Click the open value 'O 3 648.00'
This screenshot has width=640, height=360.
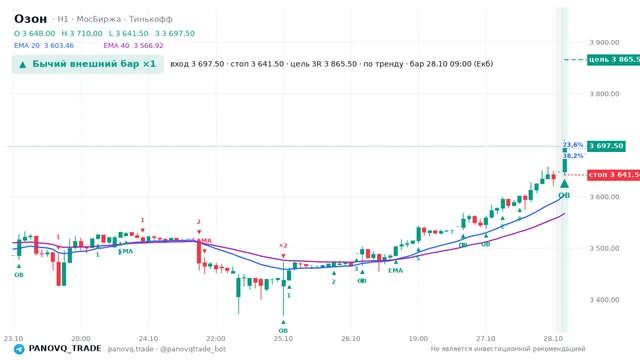(x=35, y=33)
